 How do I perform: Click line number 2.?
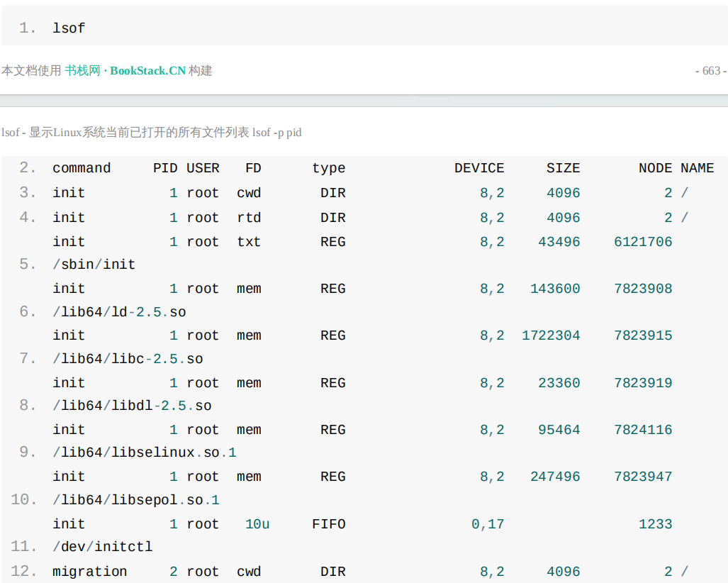[x=28, y=167]
